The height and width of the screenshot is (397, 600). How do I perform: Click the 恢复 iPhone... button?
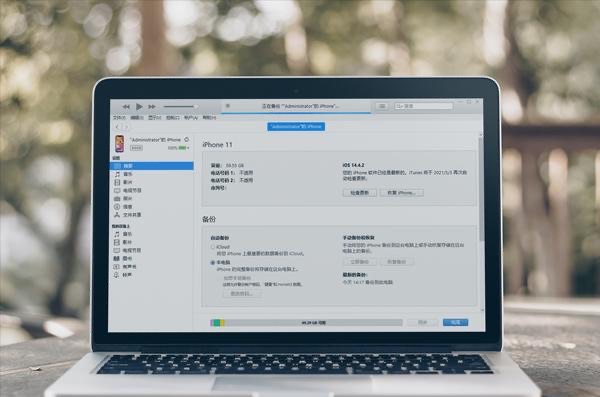402,193
